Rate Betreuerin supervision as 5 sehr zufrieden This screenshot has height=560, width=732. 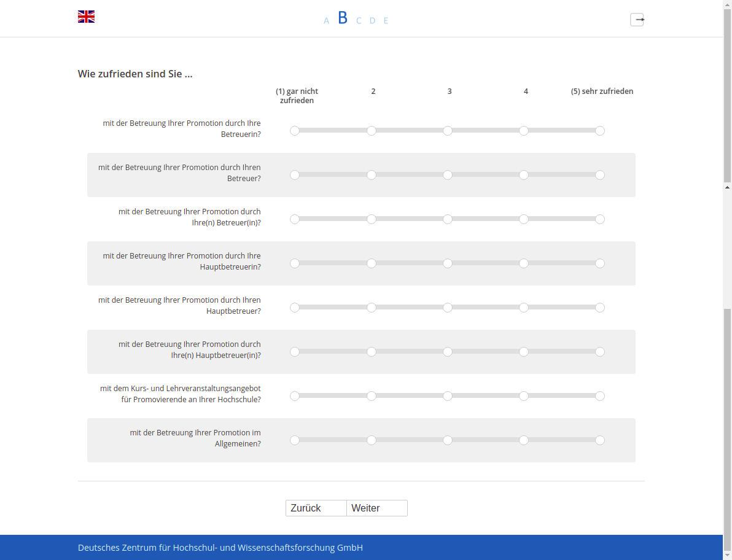click(600, 131)
